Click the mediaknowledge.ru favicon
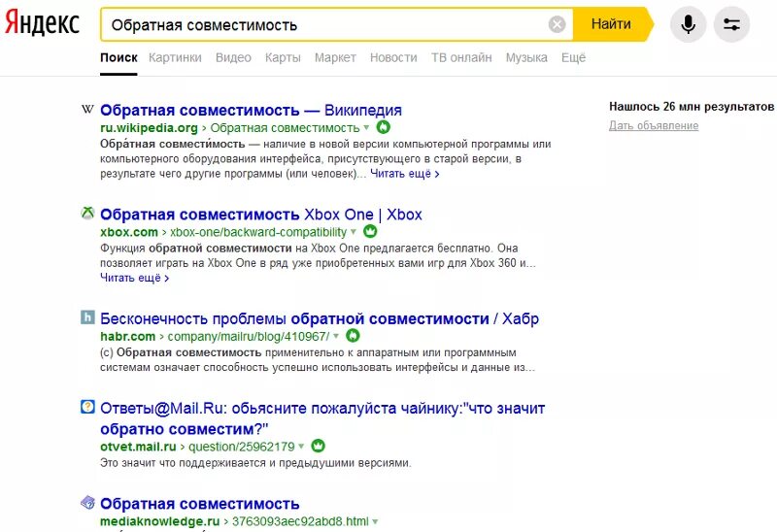Image resolution: width=777 pixels, height=532 pixels. tap(87, 502)
